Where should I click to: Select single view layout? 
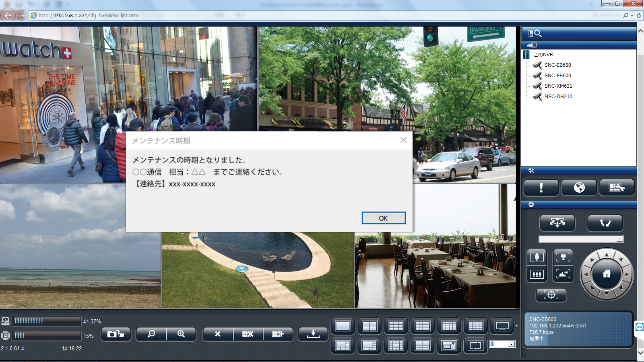343,326
